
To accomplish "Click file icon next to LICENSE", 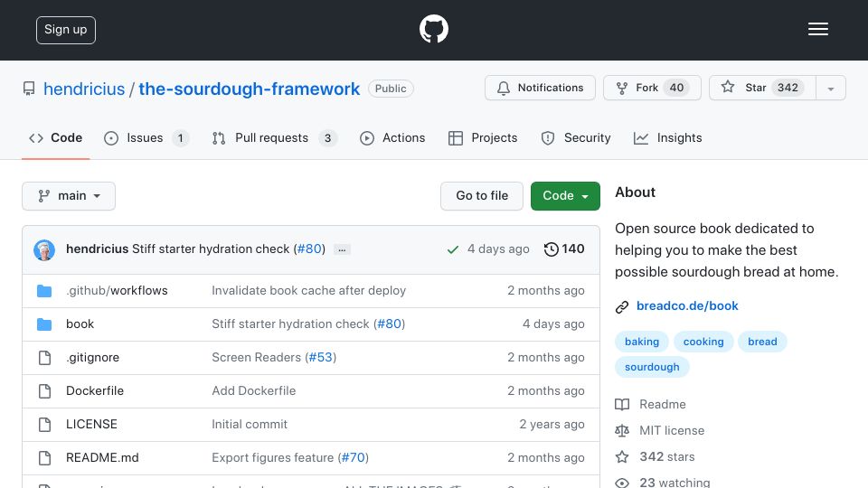I will pyautogui.click(x=45, y=425).
